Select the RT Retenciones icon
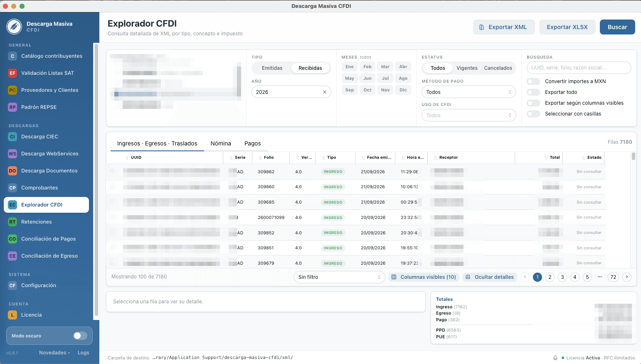The height and width of the screenshot is (364, 641). coord(12,222)
